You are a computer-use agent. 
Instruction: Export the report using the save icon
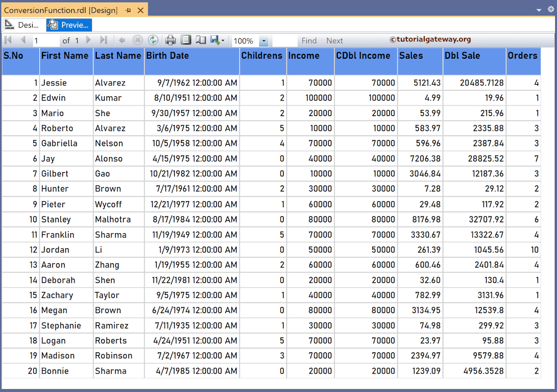click(214, 40)
